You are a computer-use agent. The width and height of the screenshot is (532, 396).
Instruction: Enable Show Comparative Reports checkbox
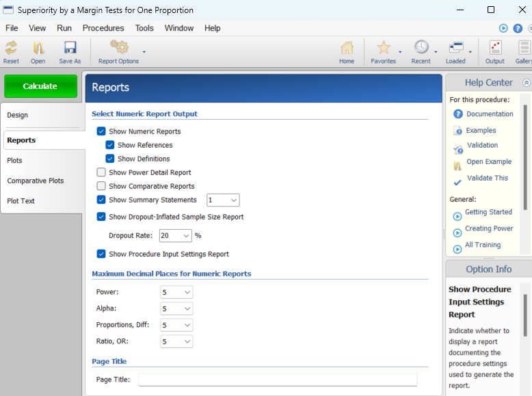coord(101,186)
